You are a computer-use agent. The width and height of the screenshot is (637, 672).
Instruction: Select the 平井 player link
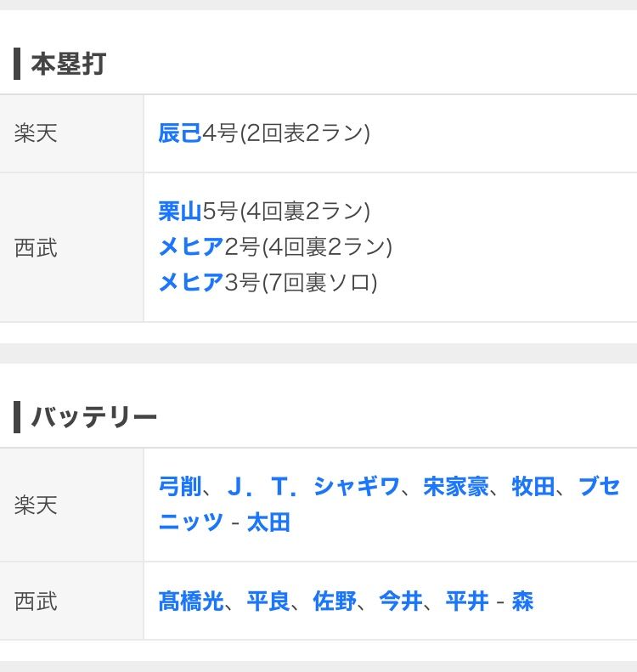[467, 601]
